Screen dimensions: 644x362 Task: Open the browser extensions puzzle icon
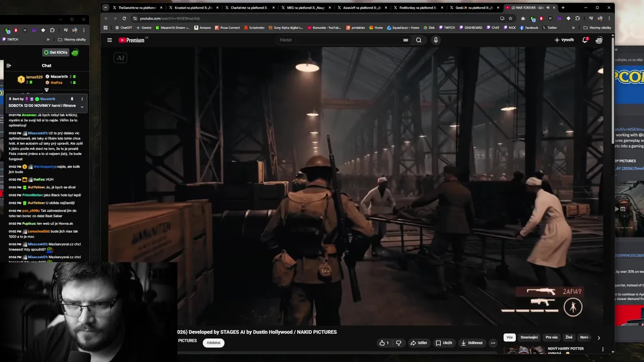[577, 18]
